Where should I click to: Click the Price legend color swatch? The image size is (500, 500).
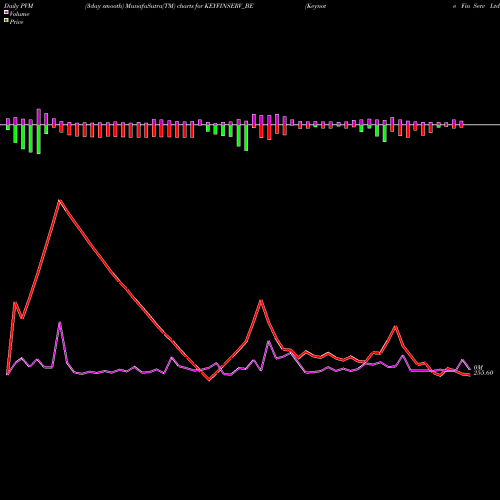click(x=6, y=21)
